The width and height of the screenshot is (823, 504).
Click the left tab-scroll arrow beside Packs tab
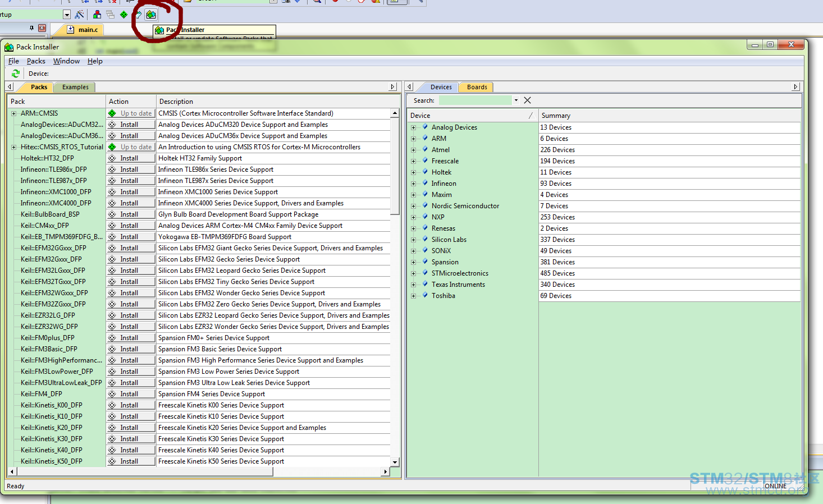pyautogui.click(x=10, y=87)
